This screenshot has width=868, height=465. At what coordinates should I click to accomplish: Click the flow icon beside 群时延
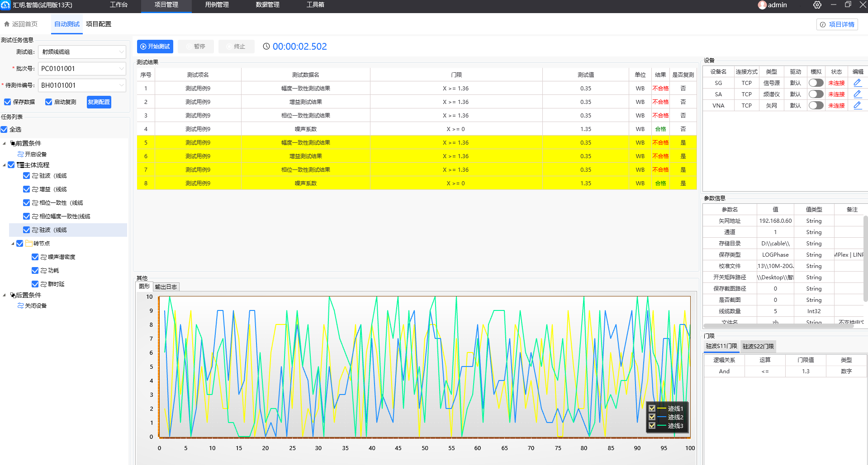coord(44,284)
